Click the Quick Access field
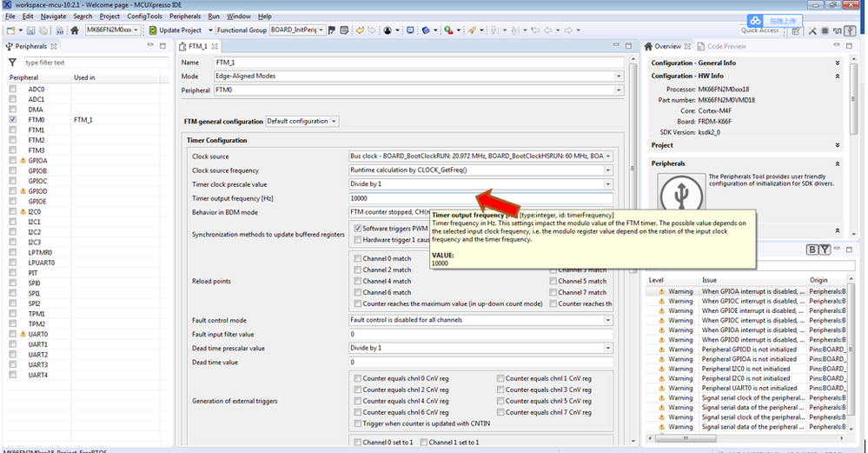 pyautogui.click(x=759, y=30)
